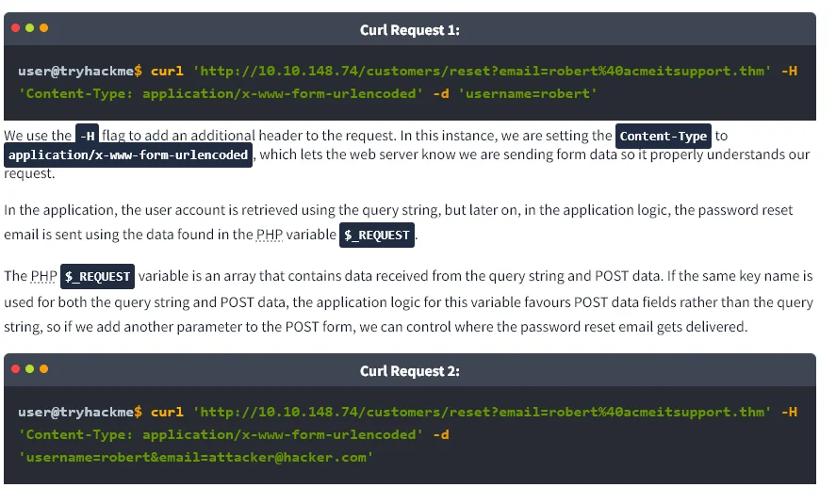Image resolution: width=836 pixels, height=504 pixels.
Task: Click PHP abbreviation in 'The PHP' sentence
Action: [x=43, y=276]
